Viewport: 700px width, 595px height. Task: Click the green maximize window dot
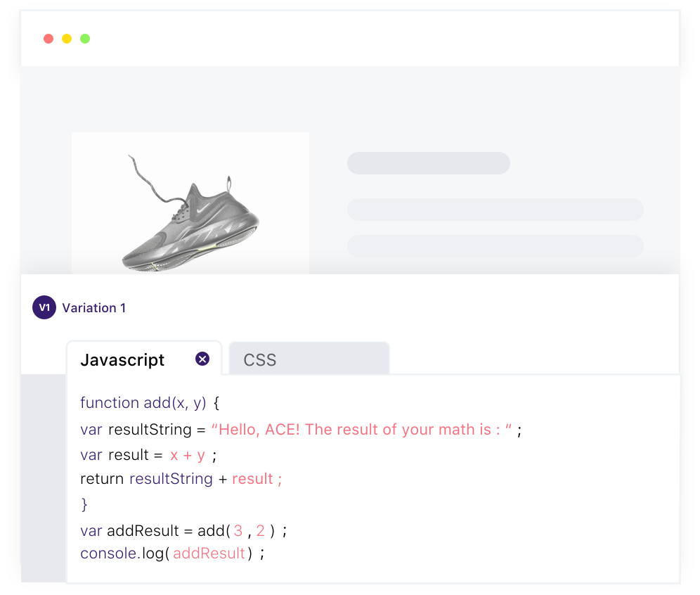pyautogui.click(x=85, y=39)
